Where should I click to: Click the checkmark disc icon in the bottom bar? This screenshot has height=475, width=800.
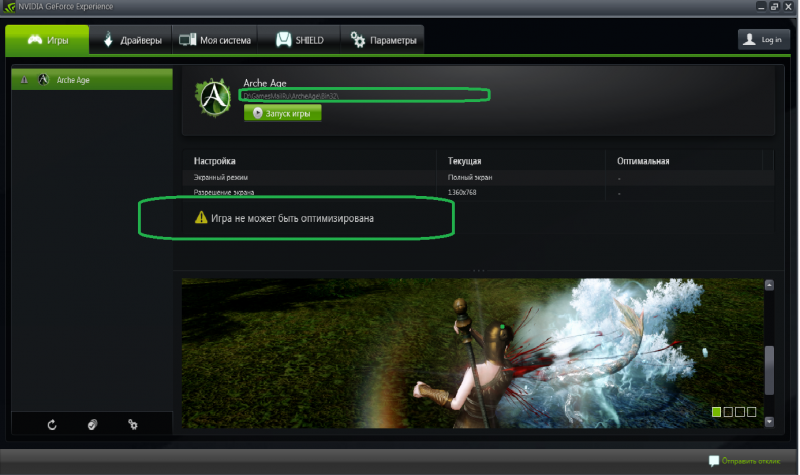click(x=92, y=424)
